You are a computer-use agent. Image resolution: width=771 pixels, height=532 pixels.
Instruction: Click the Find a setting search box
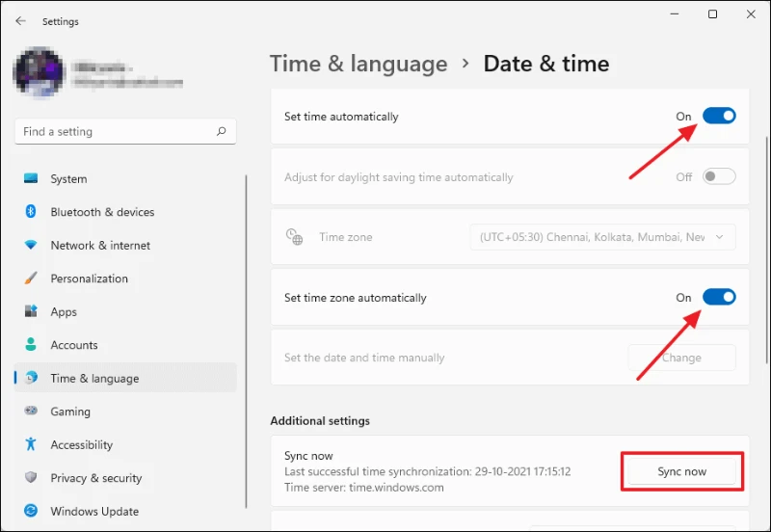[x=125, y=131]
